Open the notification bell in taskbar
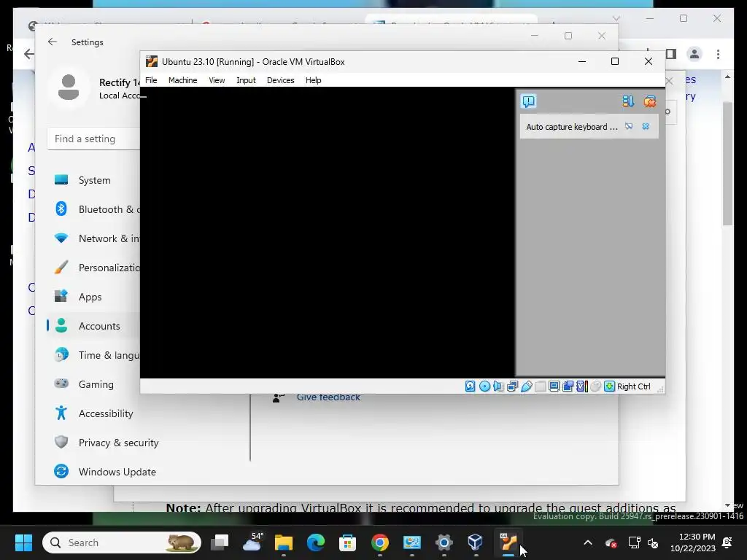This screenshot has width=747, height=560. [727, 542]
